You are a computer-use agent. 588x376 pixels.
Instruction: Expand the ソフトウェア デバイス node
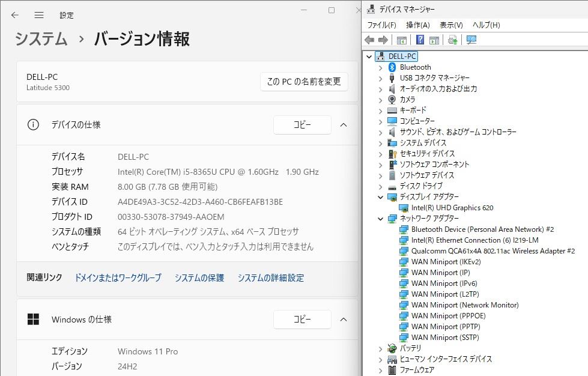(380, 175)
